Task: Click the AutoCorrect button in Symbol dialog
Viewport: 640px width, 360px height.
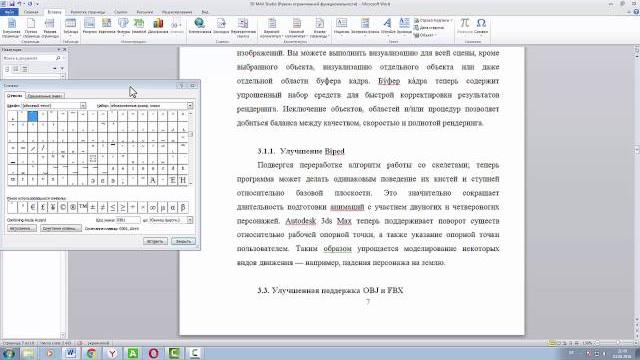Action: [x=22, y=229]
